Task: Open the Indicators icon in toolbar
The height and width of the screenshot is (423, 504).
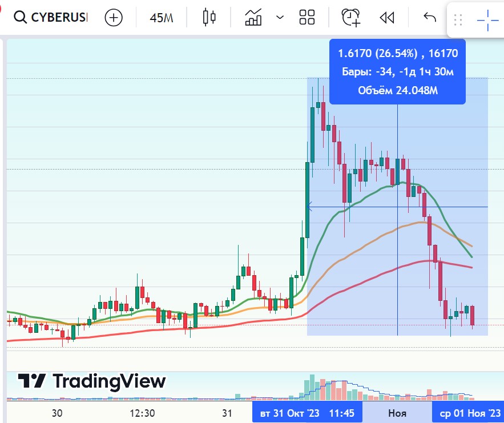Action: tap(253, 18)
